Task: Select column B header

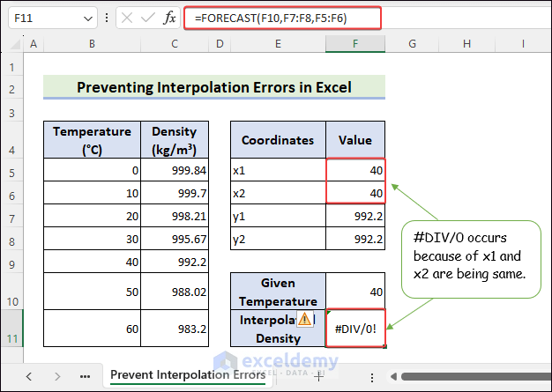Action: (x=92, y=44)
